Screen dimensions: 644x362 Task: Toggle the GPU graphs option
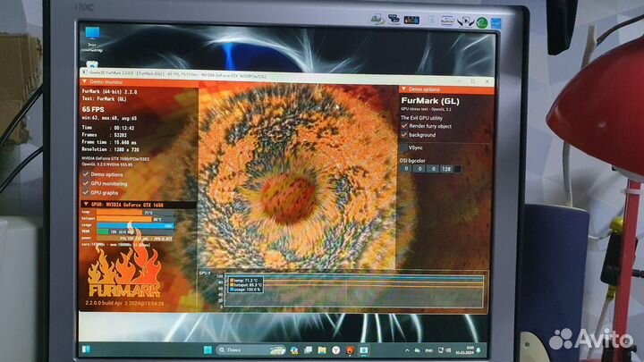[85, 192]
